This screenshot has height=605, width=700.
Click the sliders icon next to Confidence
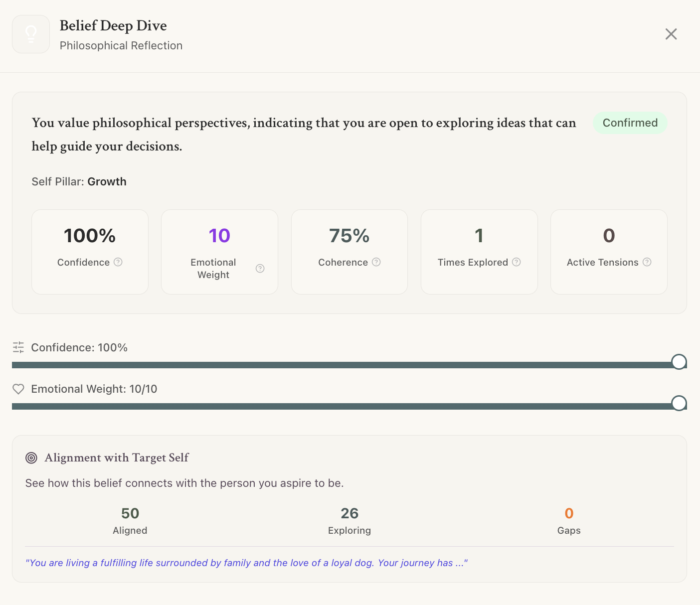click(18, 347)
